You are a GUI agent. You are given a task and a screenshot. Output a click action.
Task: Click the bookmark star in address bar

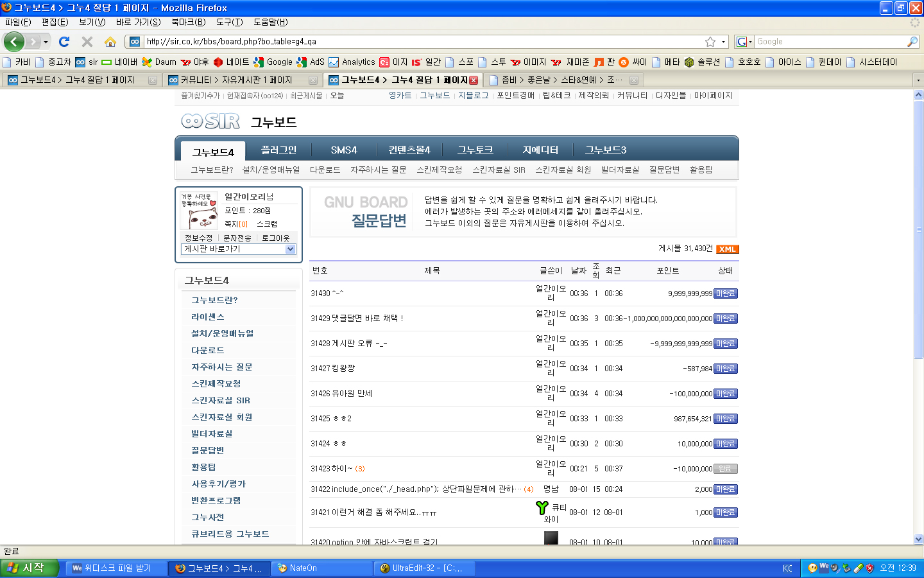pyautogui.click(x=710, y=42)
